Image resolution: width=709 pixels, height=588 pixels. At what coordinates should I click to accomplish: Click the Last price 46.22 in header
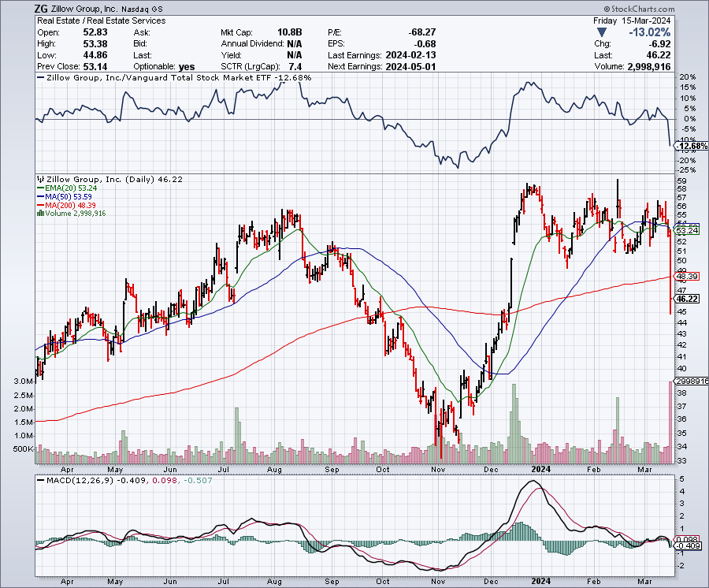click(x=659, y=55)
